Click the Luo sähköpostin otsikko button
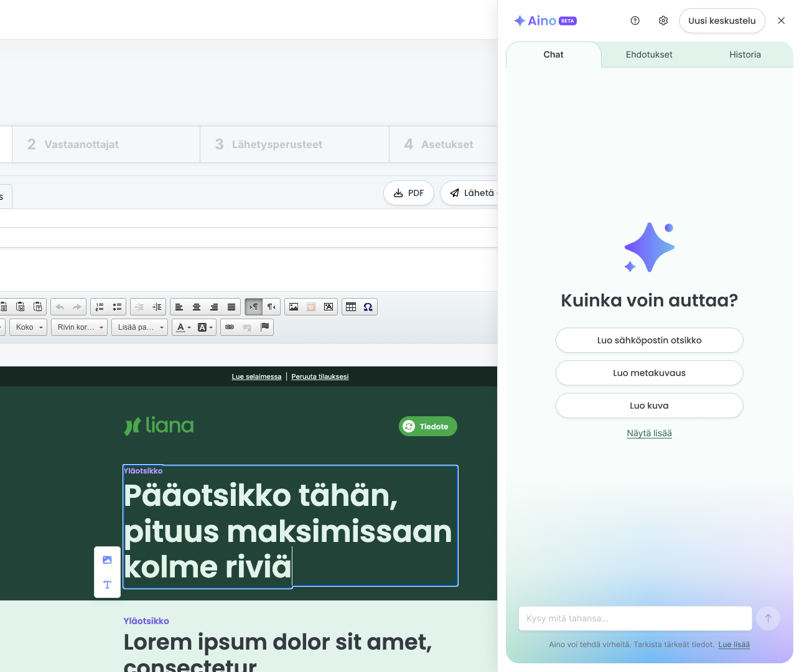Screen dimensions: 802x672 (x=649, y=340)
